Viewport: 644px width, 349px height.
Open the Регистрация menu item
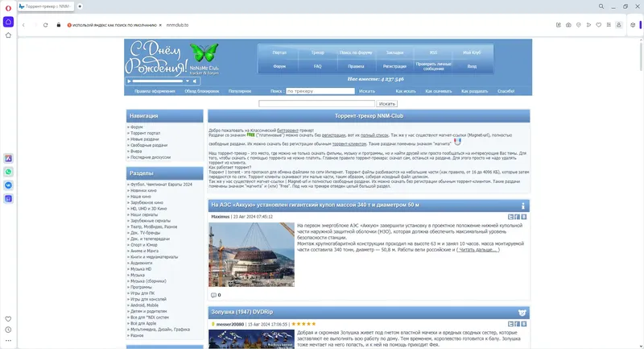(x=394, y=66)
